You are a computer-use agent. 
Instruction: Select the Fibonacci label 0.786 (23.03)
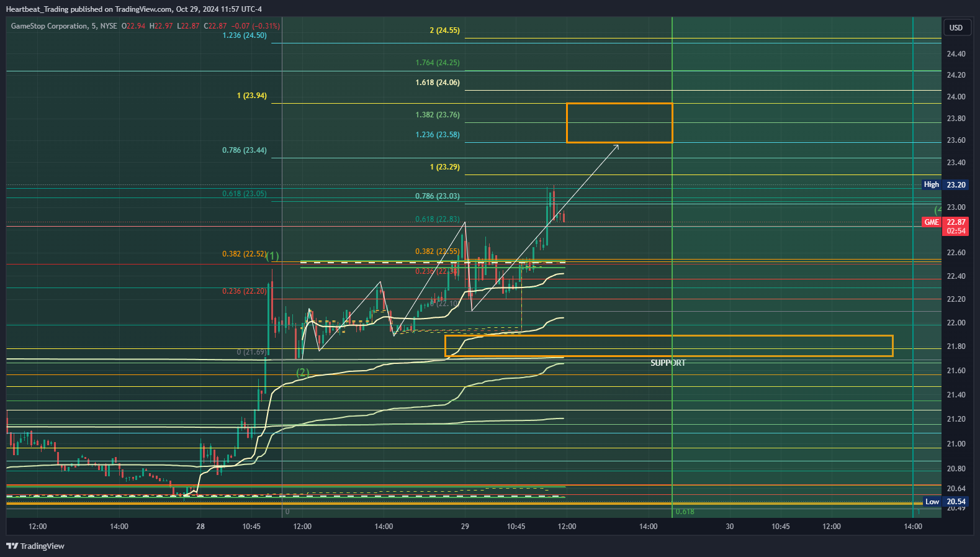tap(438, 196)
